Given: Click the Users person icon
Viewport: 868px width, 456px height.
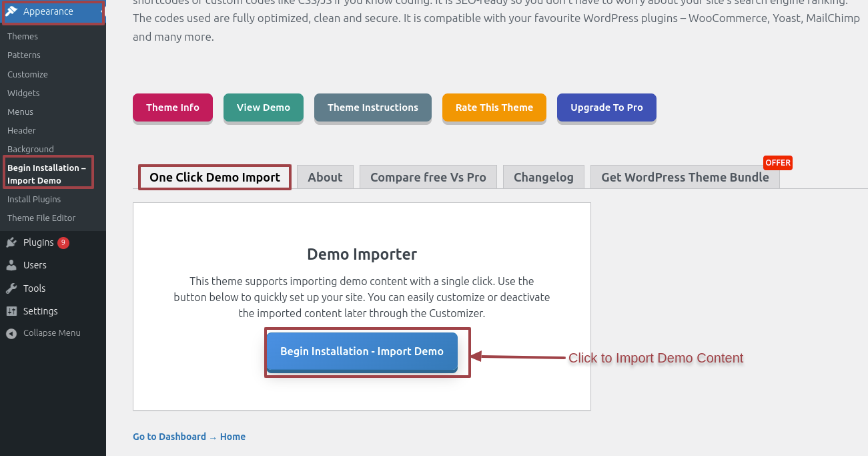Looking at the screenshot, I should click(x=11, y=265).
